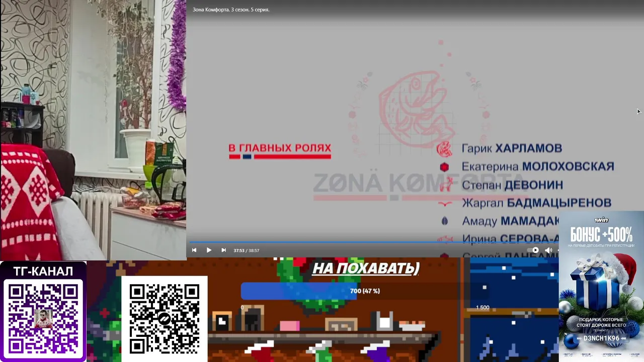Click the name Степан ДЕВОНИН in credits
Screen dimensions: 644x362
[512, 185]
